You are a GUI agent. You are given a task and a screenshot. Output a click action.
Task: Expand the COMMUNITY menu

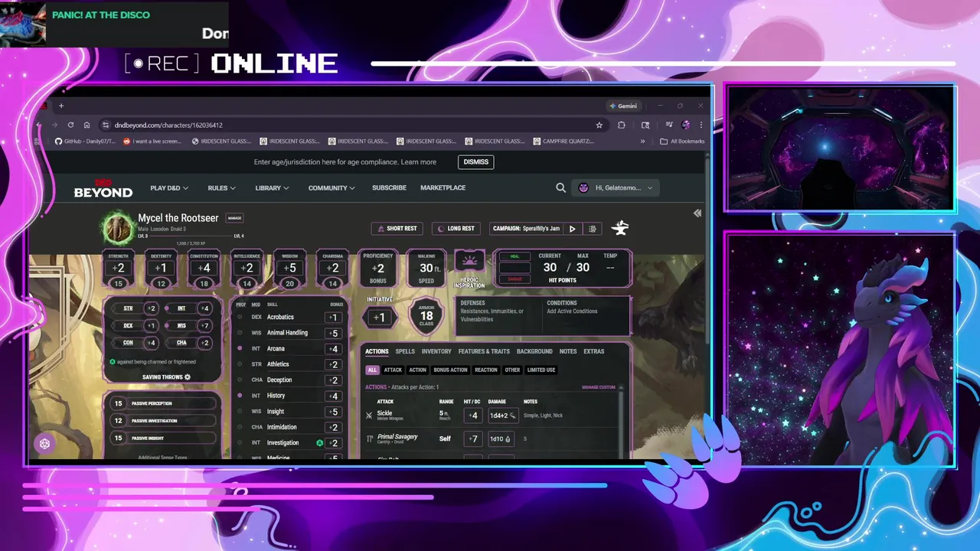[x=331, y=187]
